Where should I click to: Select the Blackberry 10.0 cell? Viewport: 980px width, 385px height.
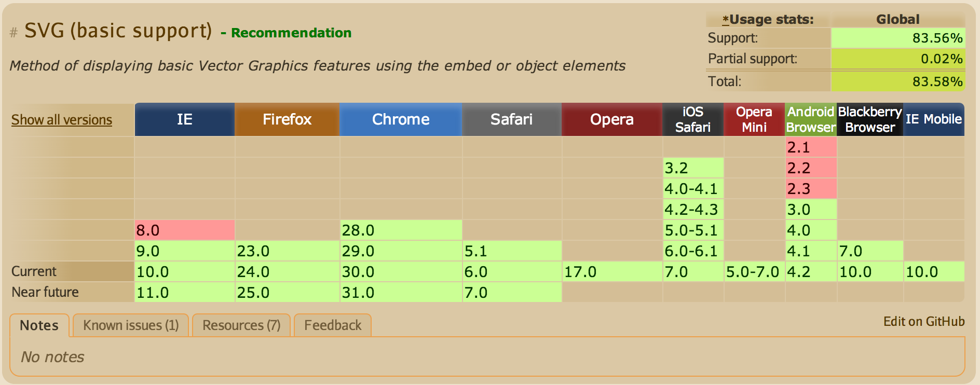pos(870,271)
